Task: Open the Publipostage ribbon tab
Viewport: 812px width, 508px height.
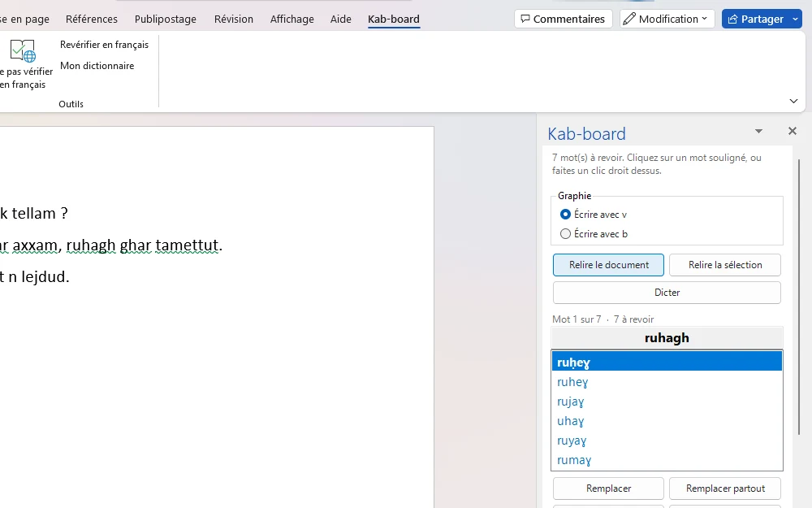Action: 165,20
